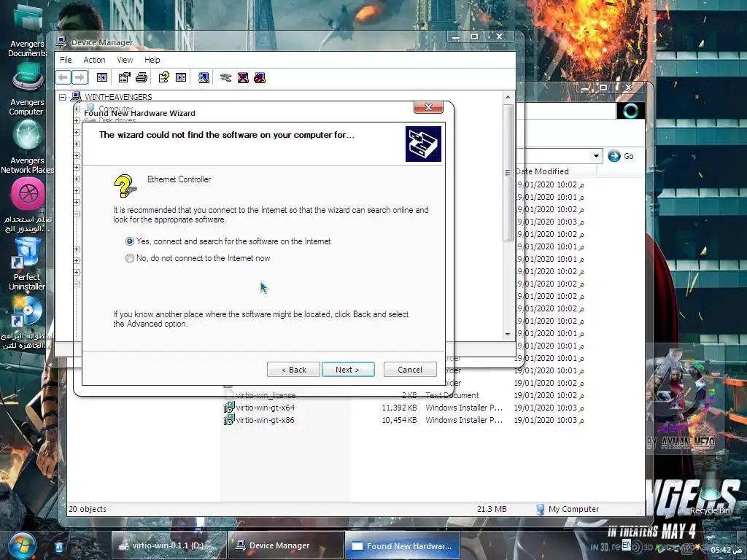Click the Print icon in Device Manager
This screenshot has width=747, height=560.
(142, 77)
